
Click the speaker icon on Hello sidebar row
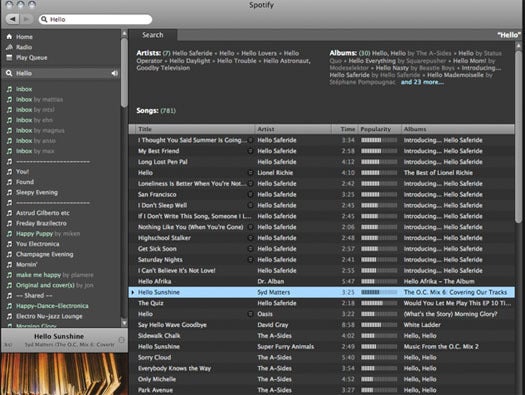point(115,73)
